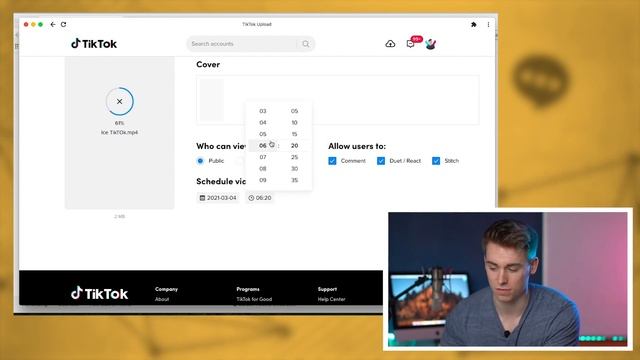Select hour 04 in time picker

[x=263, y=122]
